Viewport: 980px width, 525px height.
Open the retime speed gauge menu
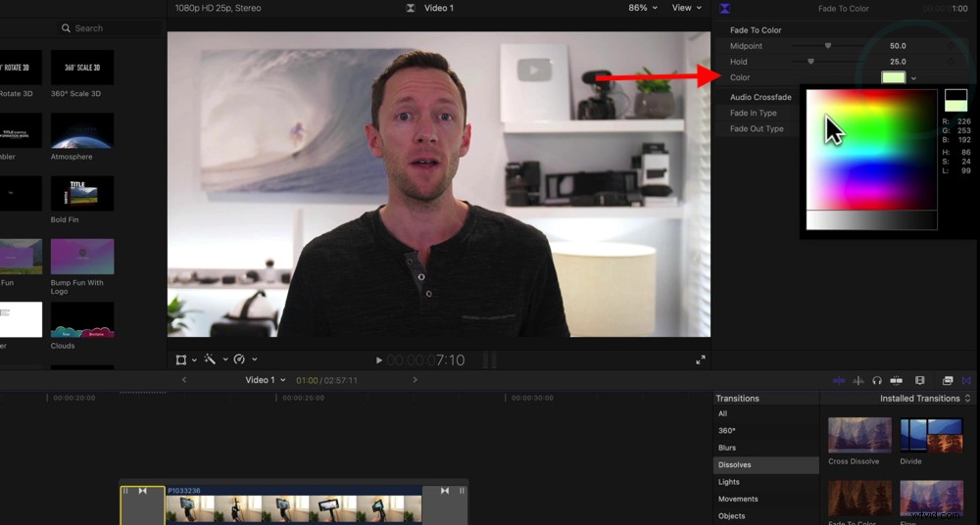(x=239, y=359)
